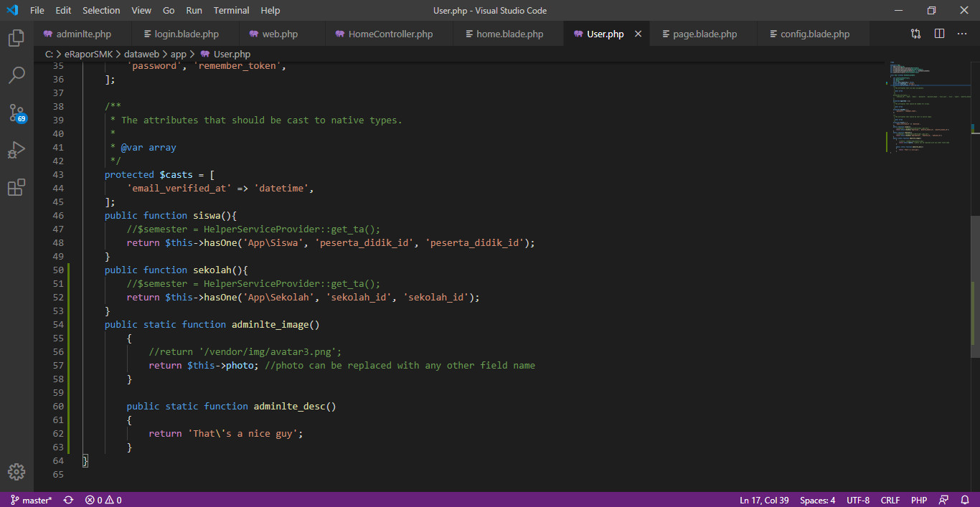Open the Edit menu
980x507 pixels.
(x=63, y=11)
